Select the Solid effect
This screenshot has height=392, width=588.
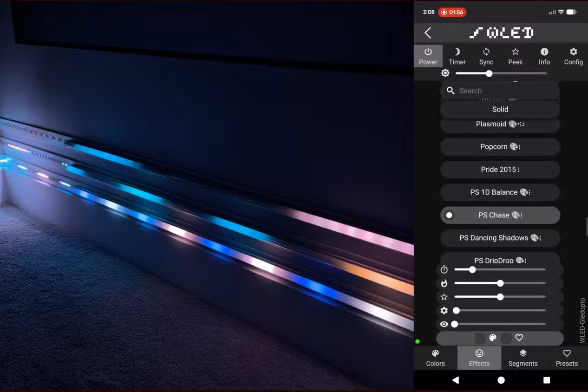point(500,109)
